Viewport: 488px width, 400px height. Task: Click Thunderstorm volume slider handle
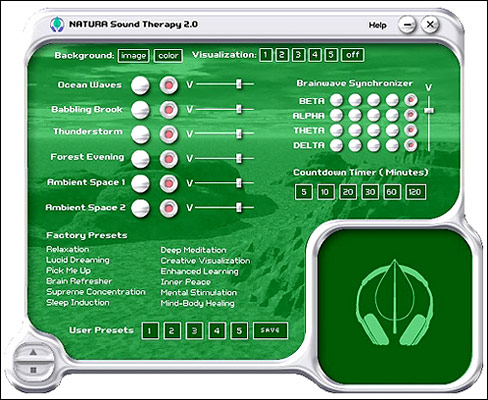(239, 134)
